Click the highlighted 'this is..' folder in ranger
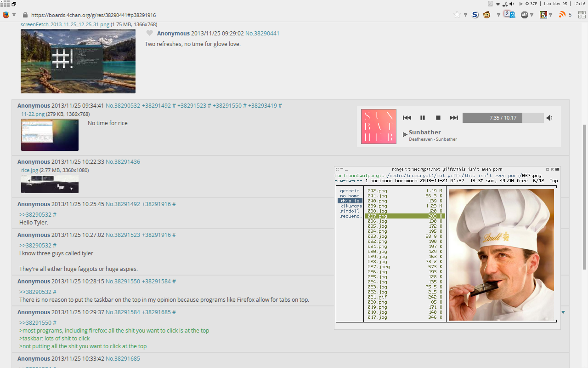 351,201
